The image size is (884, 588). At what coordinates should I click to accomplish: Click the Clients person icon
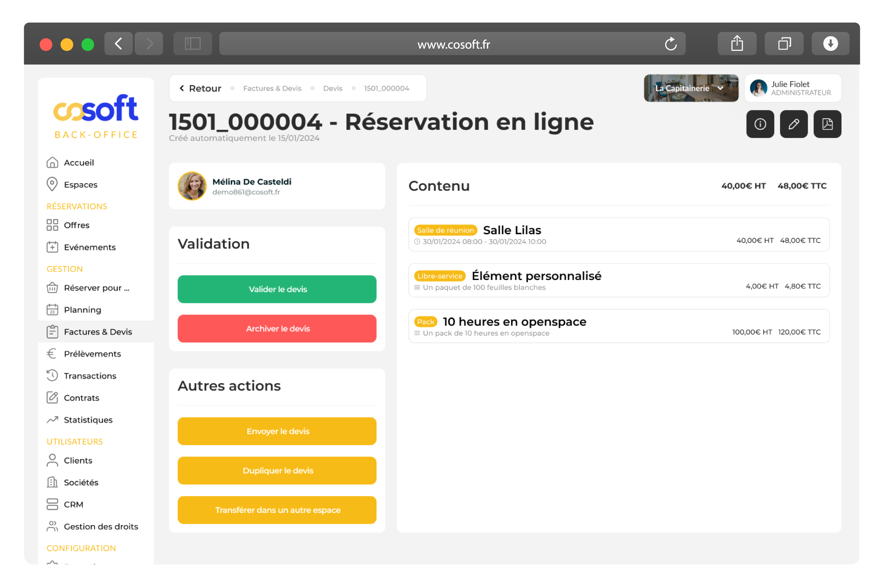tap(52, 460)
